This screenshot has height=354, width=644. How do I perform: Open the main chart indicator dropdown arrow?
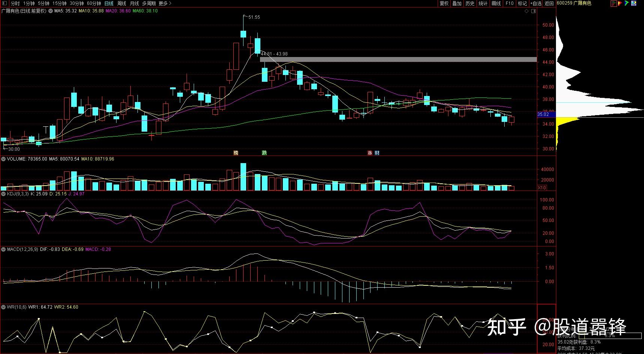point(51,11)
